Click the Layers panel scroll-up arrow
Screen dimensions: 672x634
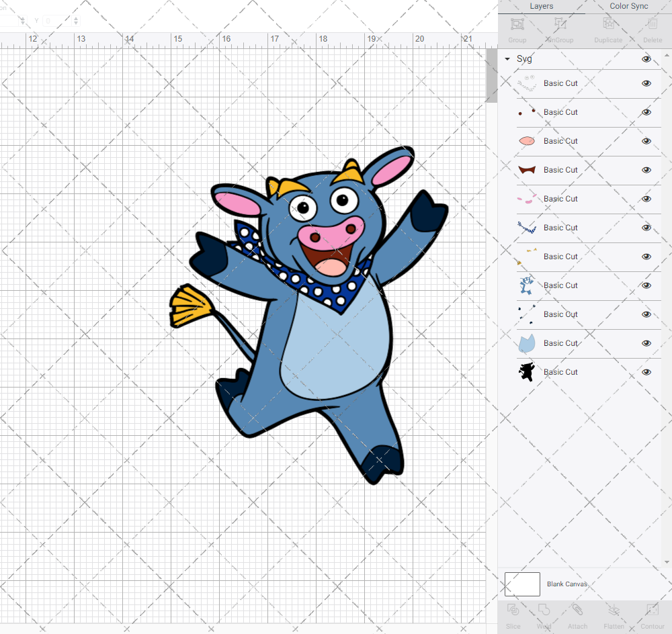point(667,55)
